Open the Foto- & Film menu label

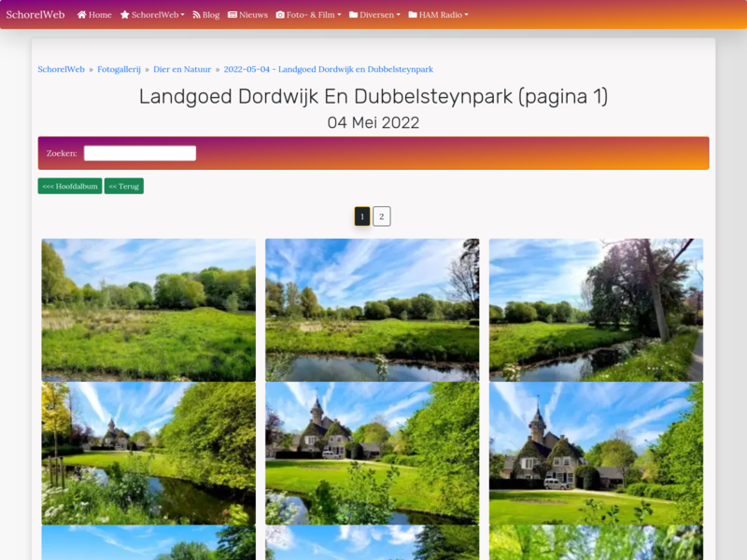[x=311, y=15]
